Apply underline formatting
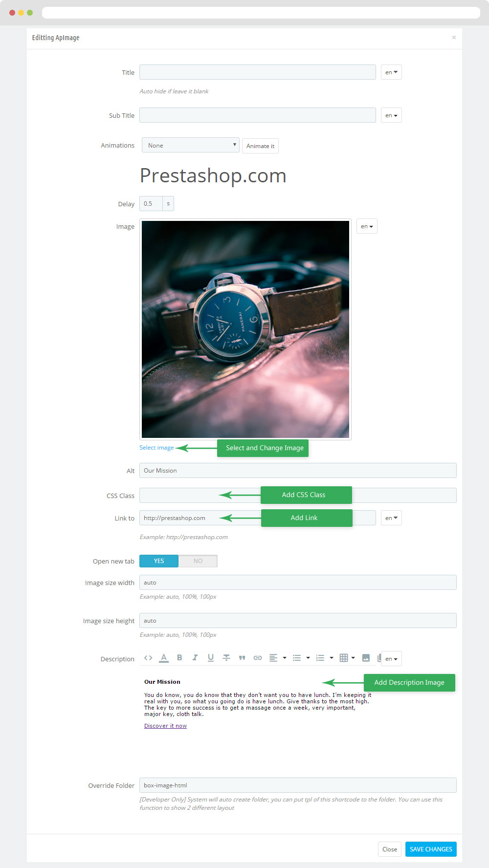Image resolution: width=489 pixels, height=868 pixels. click(x=211, y=658)
